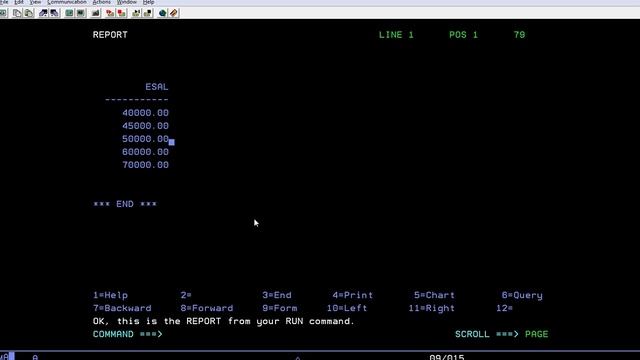The width and height of the screenshot is (640, 360).
Task: Click the Stop macro toolbar icon
Action: click(121, 13)
